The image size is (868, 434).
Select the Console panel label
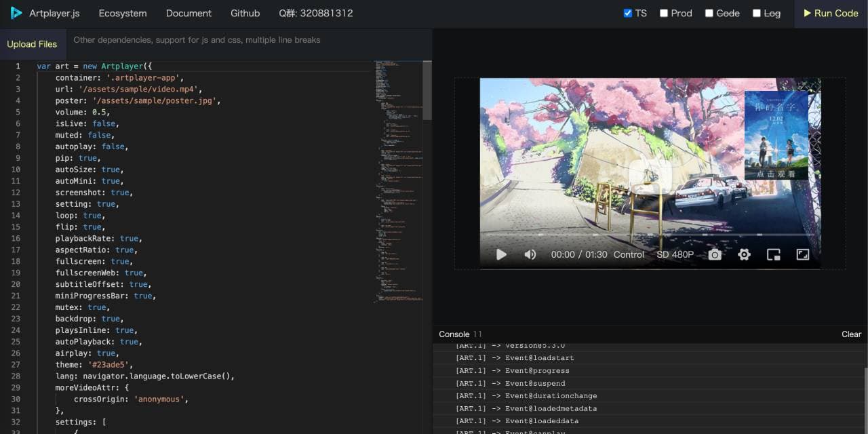click(454, 334)
